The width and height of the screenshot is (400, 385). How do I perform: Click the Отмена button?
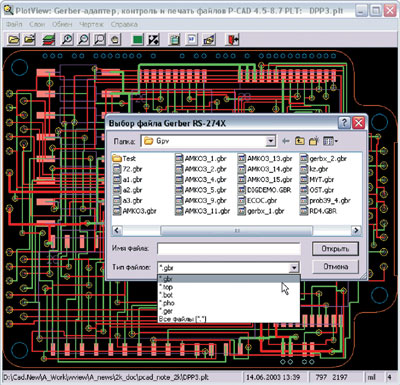[x=335, y=267]
